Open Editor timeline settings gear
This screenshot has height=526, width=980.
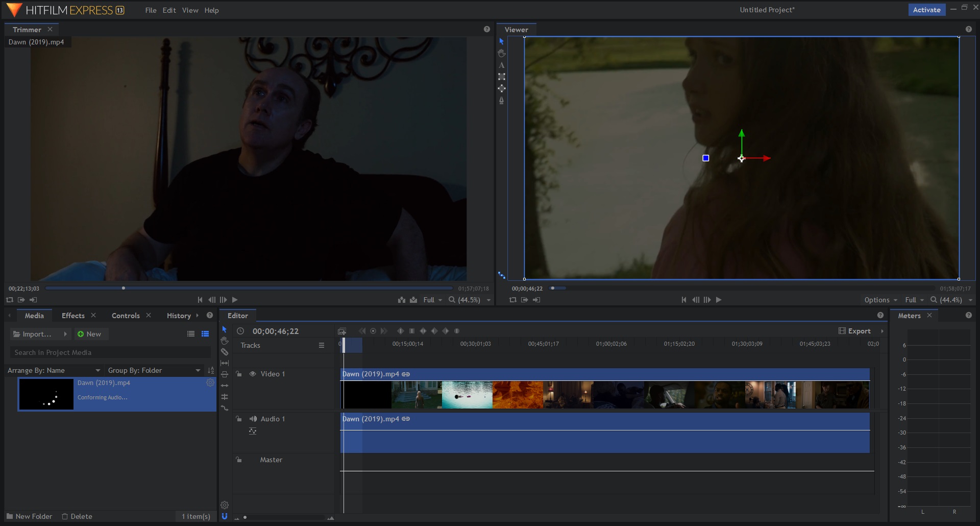(225, 505)
